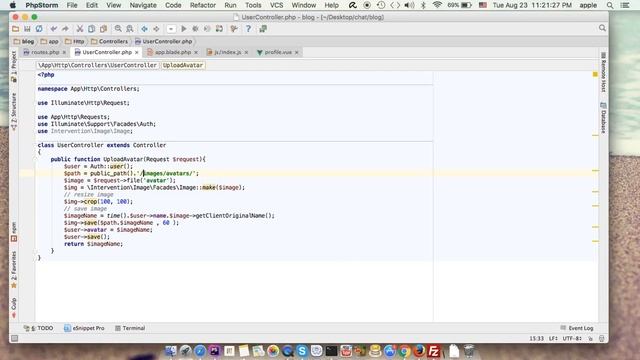
Task: Click the Save All toolbar icon
Action: (x=27, y=29)
